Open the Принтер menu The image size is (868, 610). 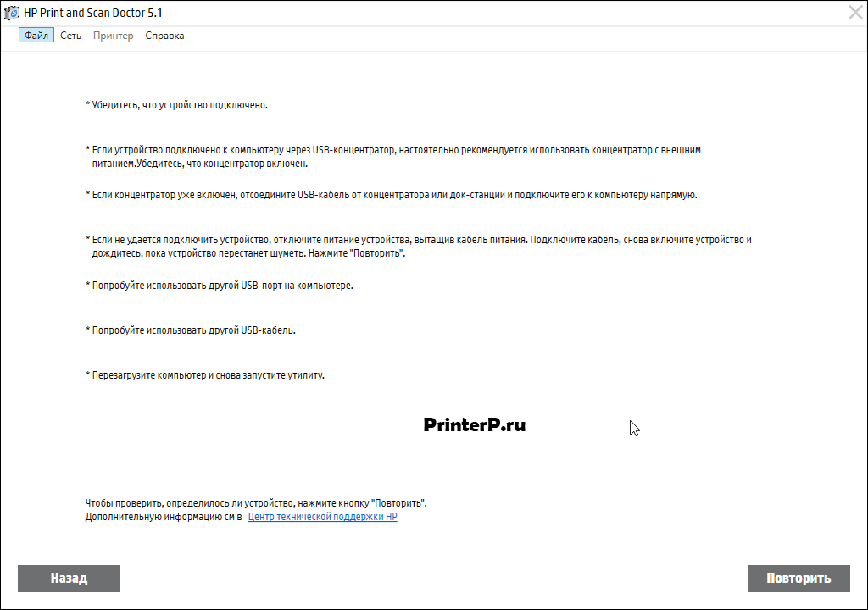click(x=113, y=36)
